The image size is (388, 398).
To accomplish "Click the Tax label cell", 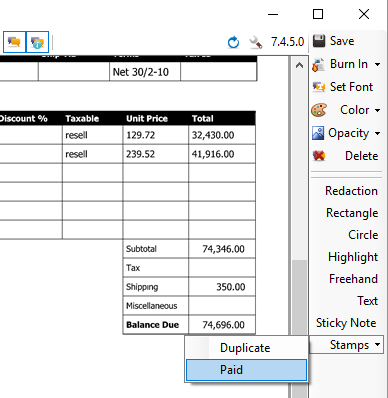I will (156, 268).
